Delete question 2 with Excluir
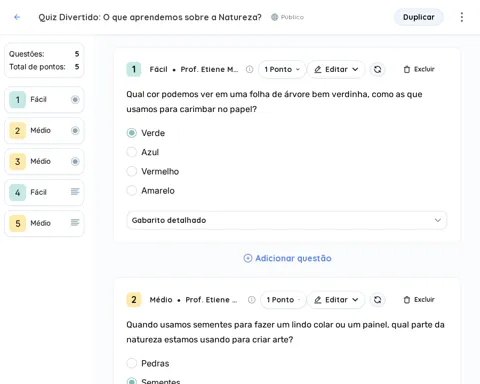 [419, 300]
